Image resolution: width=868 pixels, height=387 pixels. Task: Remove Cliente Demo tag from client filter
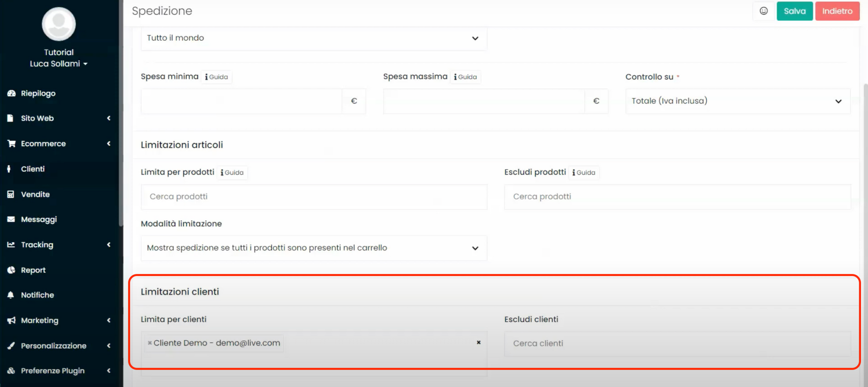pos(150,343)
